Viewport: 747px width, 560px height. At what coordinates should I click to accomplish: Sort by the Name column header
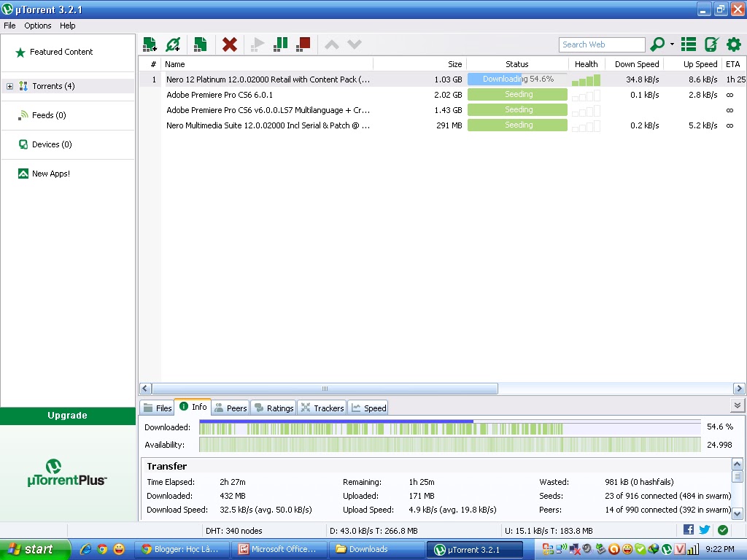tap(267, 64)
